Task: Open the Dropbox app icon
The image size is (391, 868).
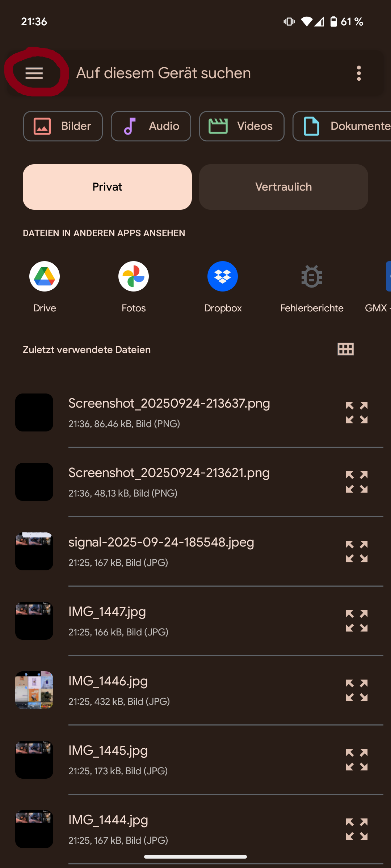Action: click(223, 277)
